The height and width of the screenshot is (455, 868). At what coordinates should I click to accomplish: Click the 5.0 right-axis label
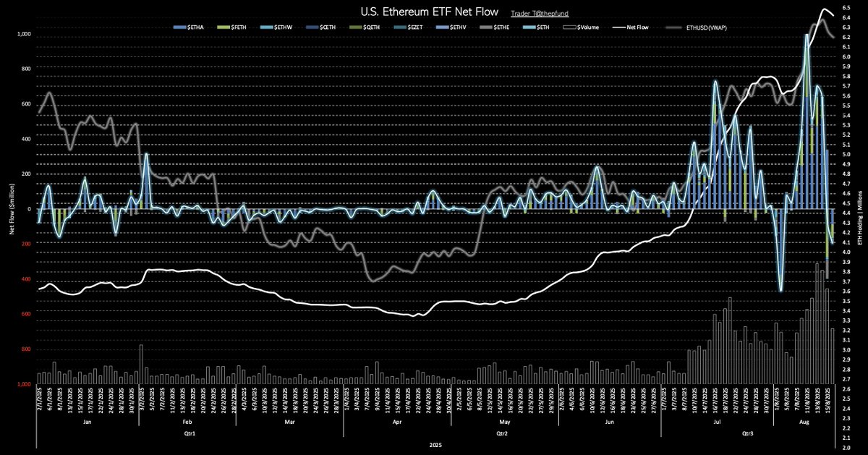coord(847,154)
